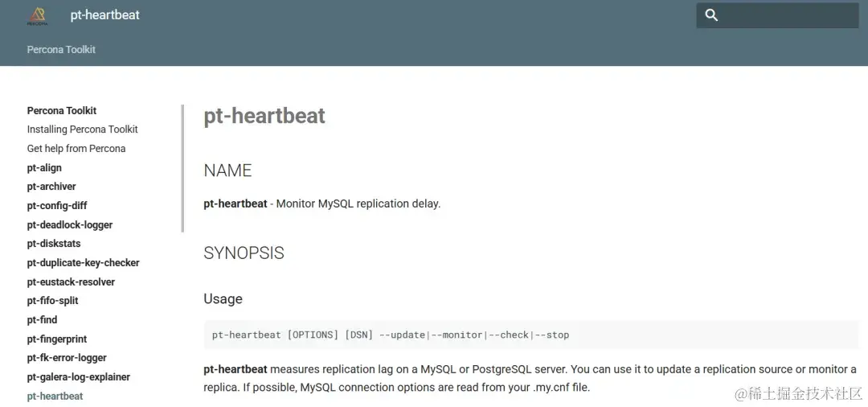Open pt-duplicate-key-checker docs
Image resolution: width=868 pixels, height=407 pixels.
click(83, 263)
